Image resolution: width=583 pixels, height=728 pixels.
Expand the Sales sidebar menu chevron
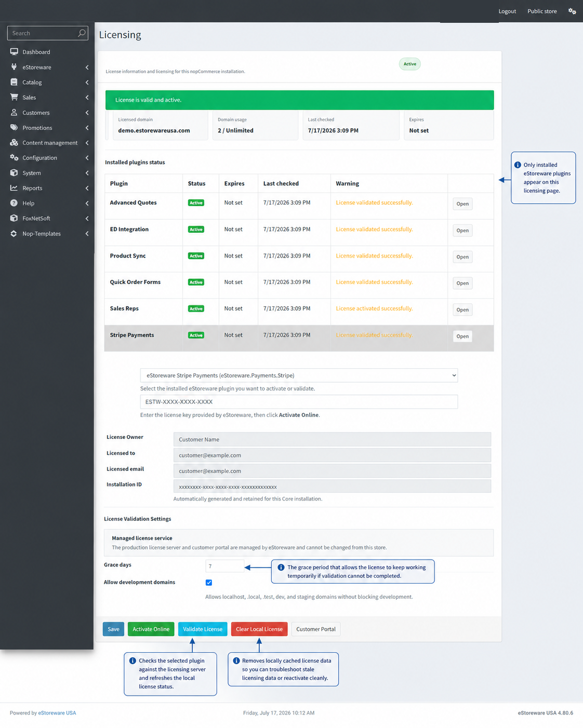tap(87, 98)
